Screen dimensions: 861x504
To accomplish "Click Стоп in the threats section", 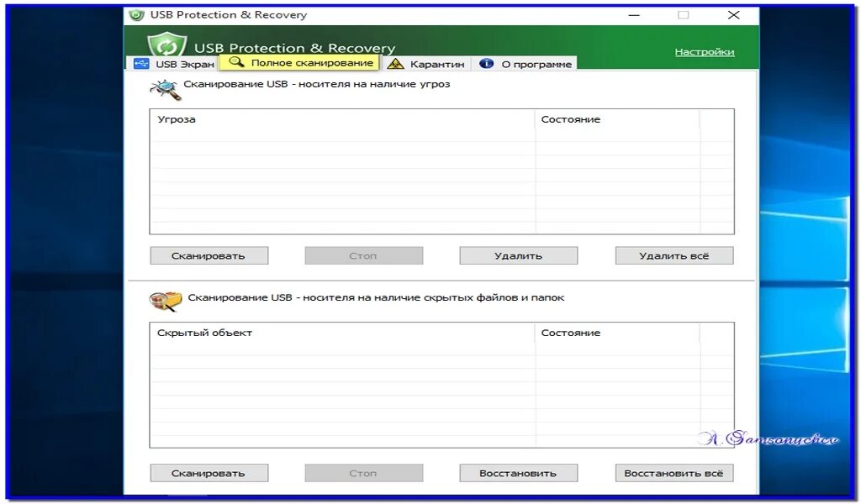I will 364,255.
